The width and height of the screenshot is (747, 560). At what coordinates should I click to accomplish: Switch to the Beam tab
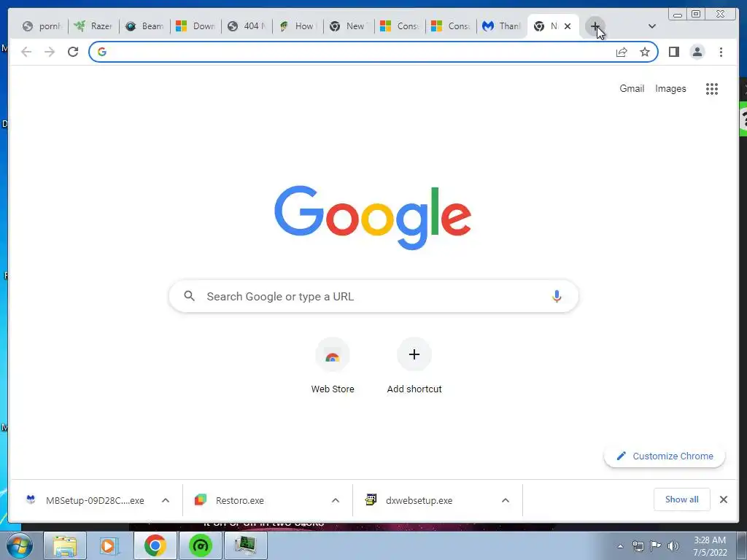click(145, 26)
